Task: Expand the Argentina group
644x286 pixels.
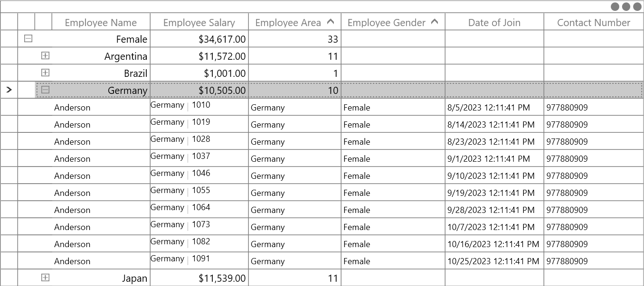Action: pyautogui.click(x=45, y=55)
